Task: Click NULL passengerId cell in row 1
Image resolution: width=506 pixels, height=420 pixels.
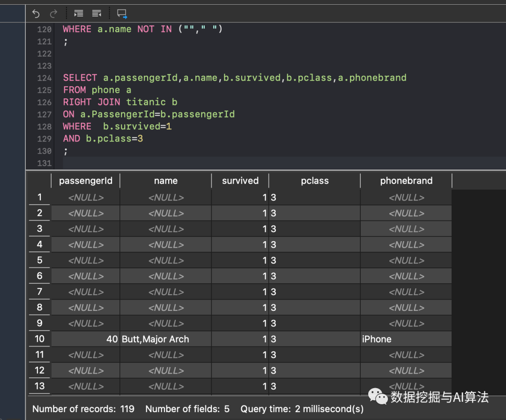Action: [x=86, y=198]
